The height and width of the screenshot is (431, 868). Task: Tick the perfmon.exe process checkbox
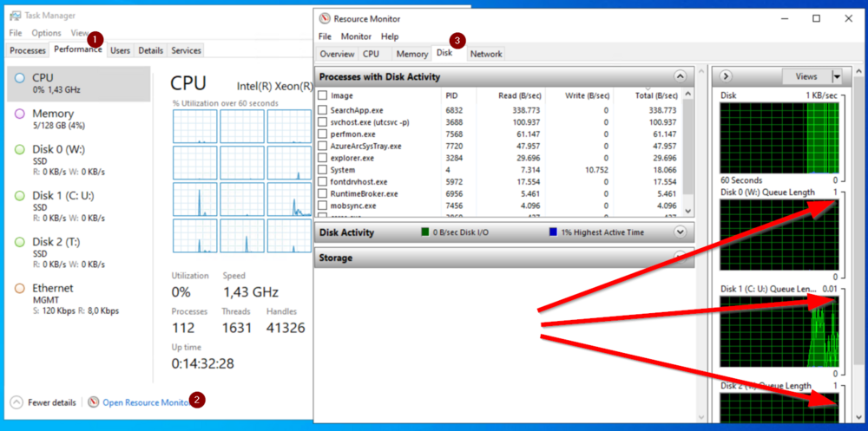point(323,134)
